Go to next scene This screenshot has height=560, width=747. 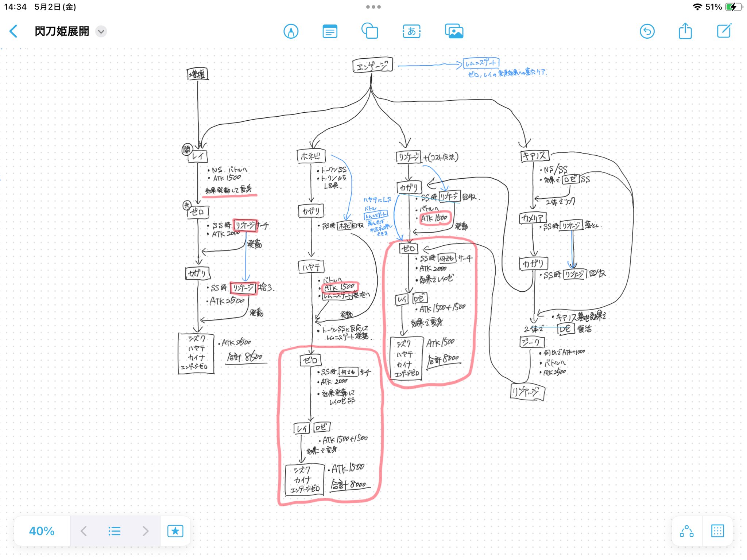[146, 531]
